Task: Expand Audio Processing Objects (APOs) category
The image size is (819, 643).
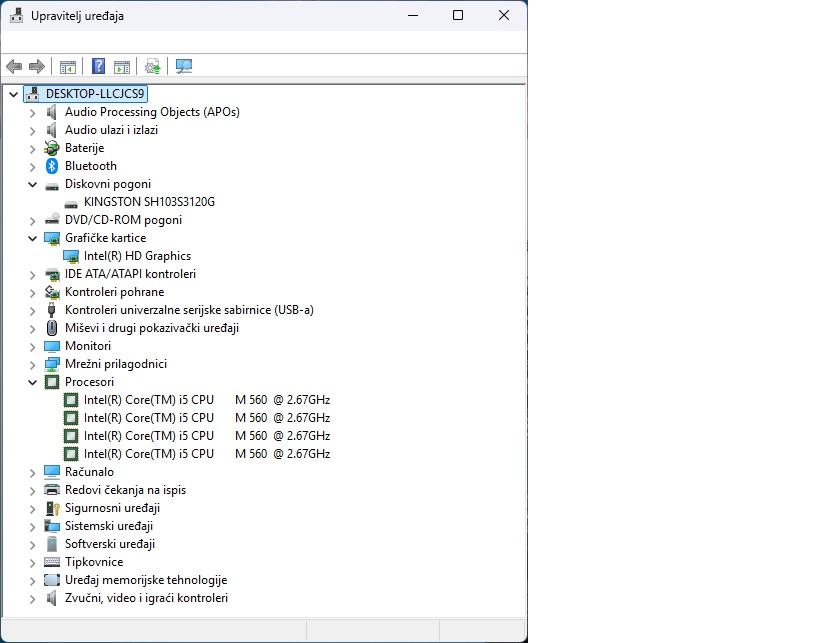Action: click(32, 112)
